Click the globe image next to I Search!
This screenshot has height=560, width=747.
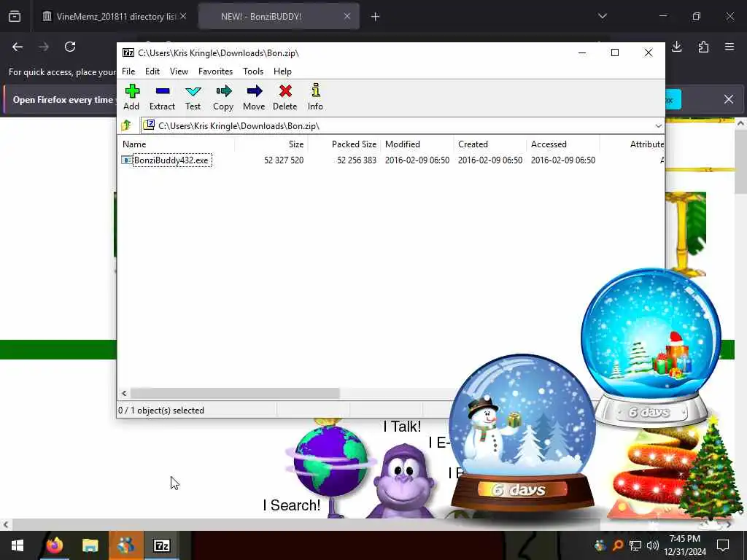(x=331, y=461)
